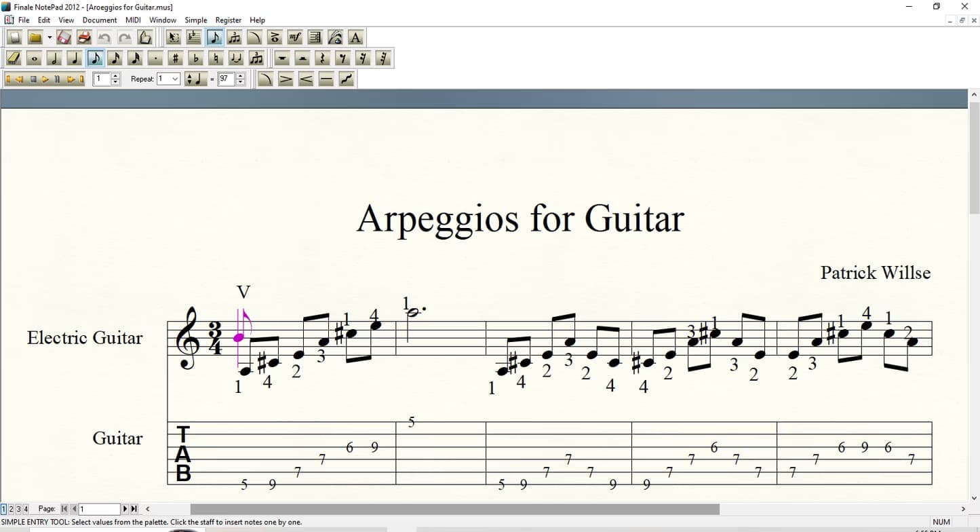Pick the crescendo hairpin tool
This screenshot has width=980, height=532.
coord(307,79)
